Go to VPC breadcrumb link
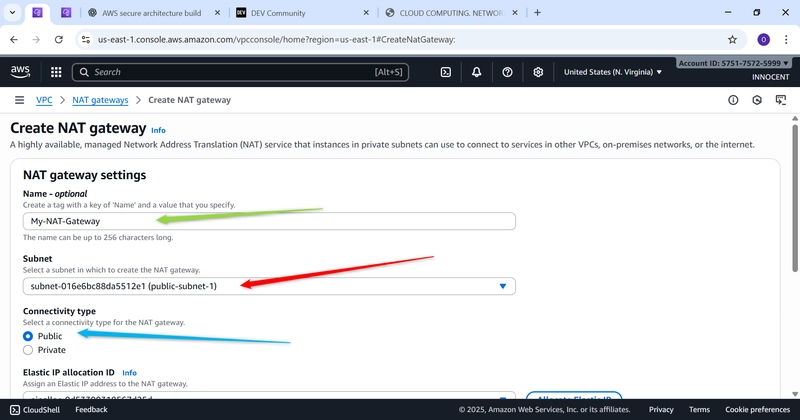 click(44, 100)
